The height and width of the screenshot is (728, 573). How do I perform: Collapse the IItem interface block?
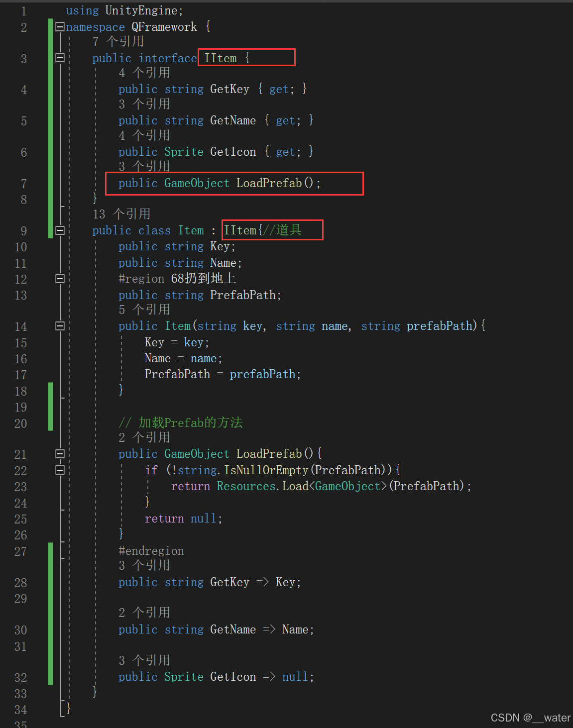coord(60,58)
